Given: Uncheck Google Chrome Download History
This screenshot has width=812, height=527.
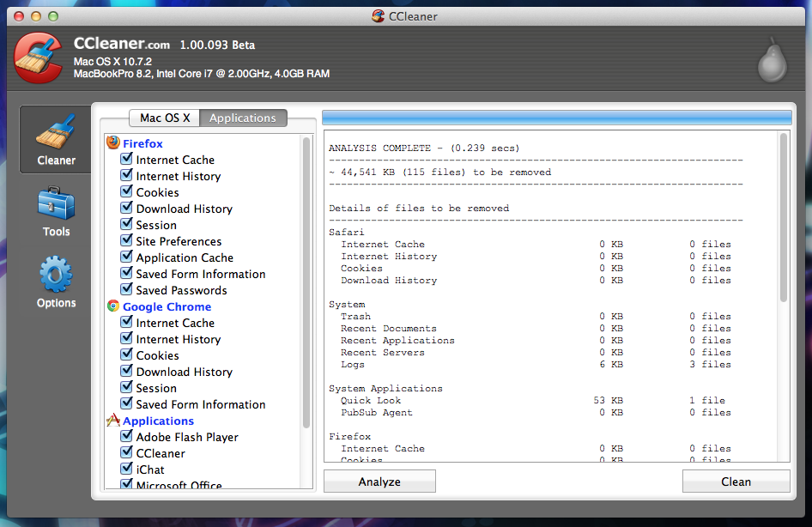Looking at the screenshot, I should click(x=126, y=371).
